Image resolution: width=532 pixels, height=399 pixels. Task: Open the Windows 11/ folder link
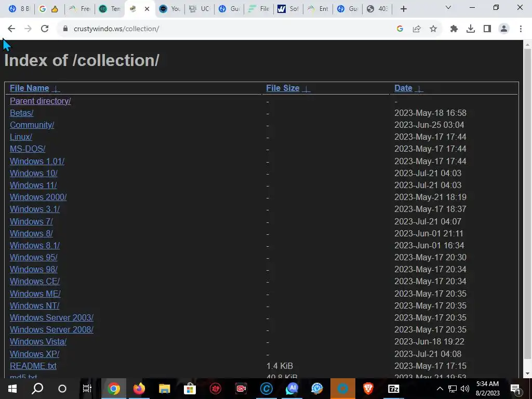[33, 185]
